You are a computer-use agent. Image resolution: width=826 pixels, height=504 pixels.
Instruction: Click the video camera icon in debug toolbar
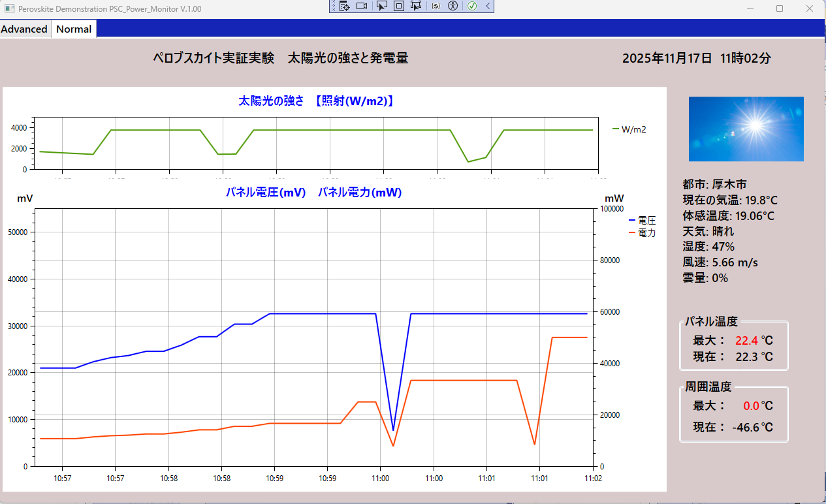[362, 6]
